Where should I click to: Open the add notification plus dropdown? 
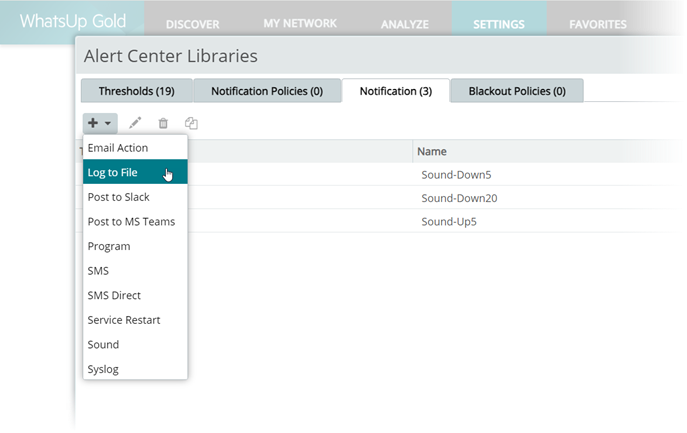pos(100,123)
